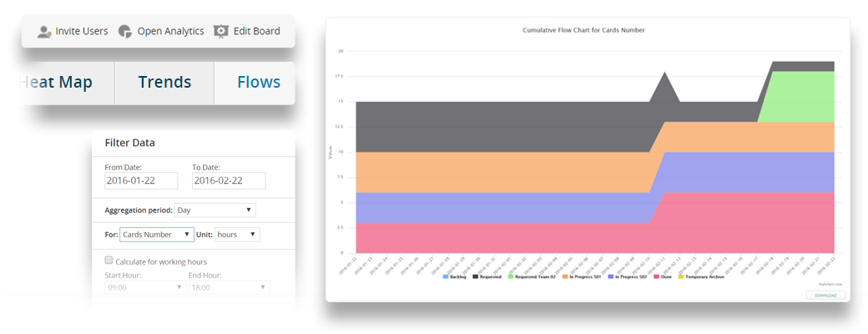
Task: Enable Calculate for working hours checkbox
Action: [x=108, y=261]
